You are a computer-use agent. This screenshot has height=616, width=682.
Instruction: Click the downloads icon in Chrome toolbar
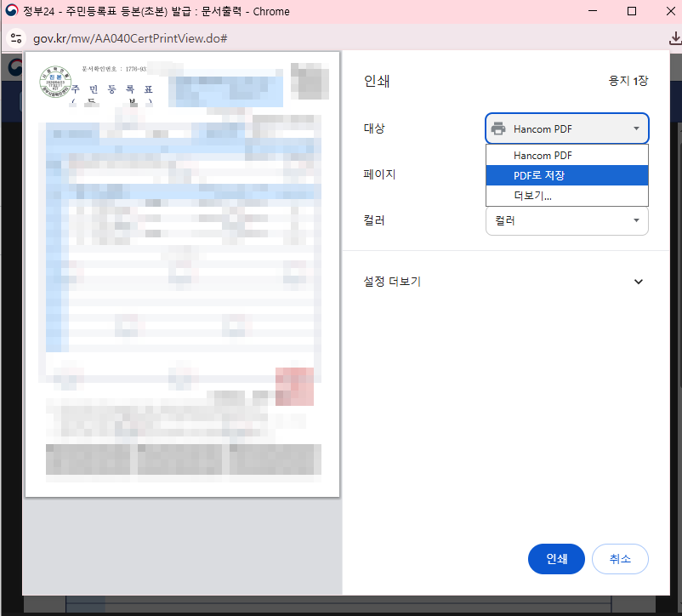(x=674, y=37)
